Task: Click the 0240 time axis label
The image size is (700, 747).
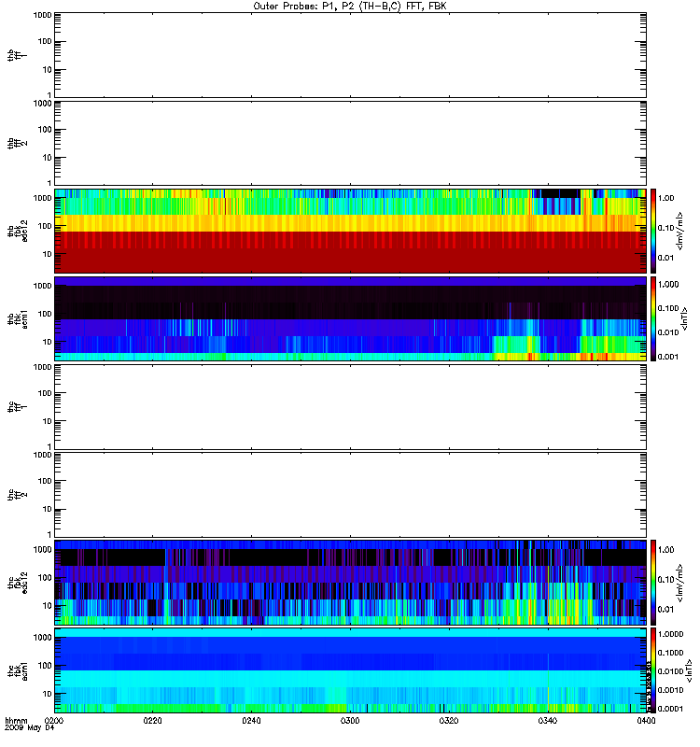Action: point(251,721)
